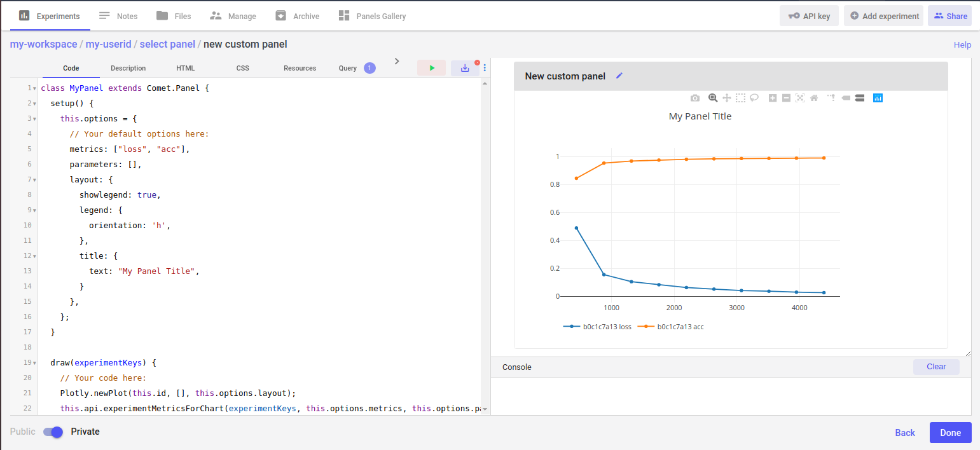Switch to the HTML editor tab
980x450 pixels.
186,68
